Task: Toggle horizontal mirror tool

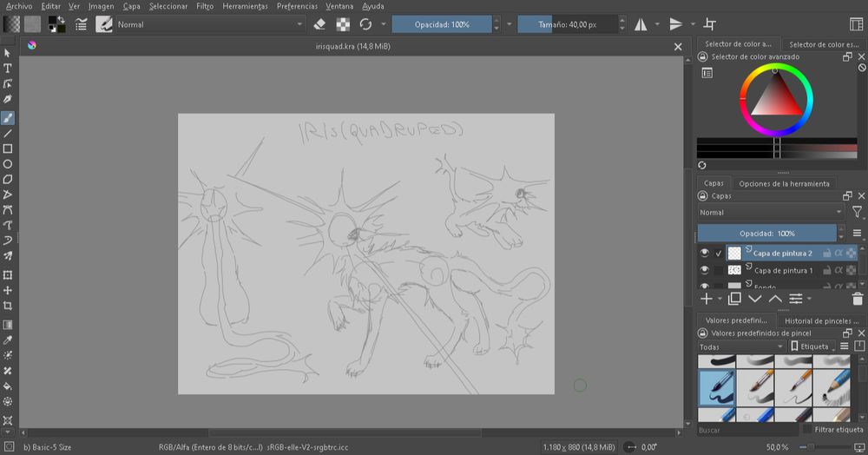Action: pyautogui.click(x=641, y=24)
